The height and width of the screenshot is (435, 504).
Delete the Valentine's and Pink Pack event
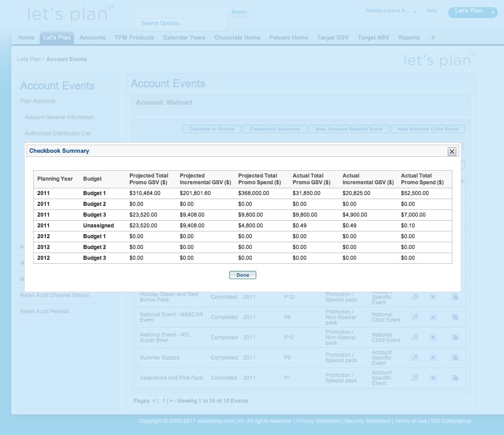pos(433,378)
